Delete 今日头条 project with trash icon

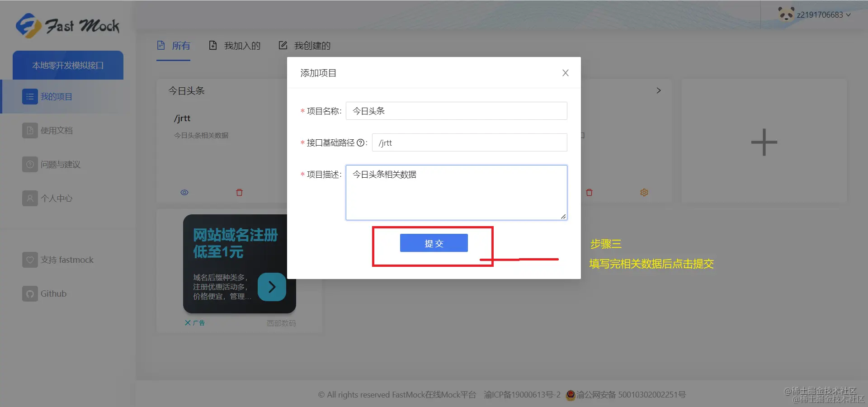point(240,192)
